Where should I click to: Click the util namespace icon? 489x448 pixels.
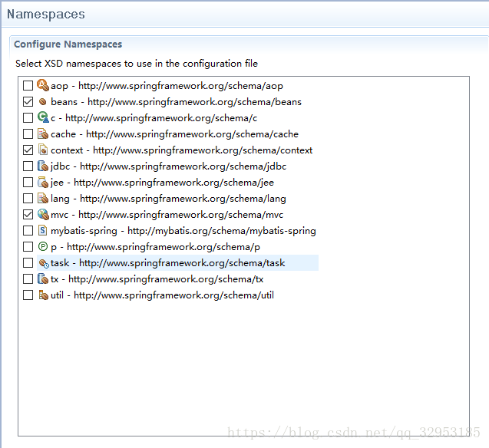click(43, 295)
